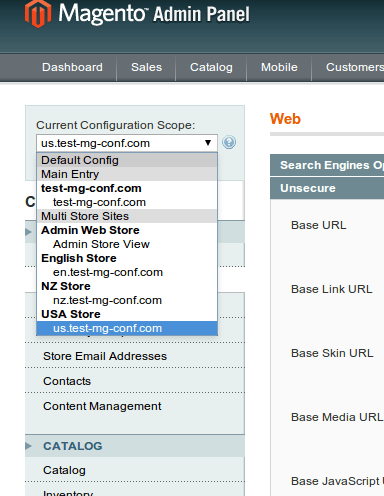Click the configuration scope dropdown arrow
Viewport: 384px width, 496px height.
208,143
